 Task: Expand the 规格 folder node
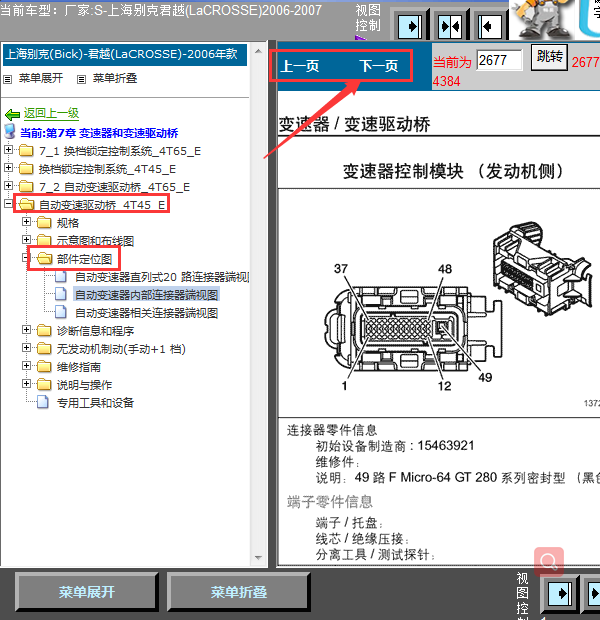point(26,221)
